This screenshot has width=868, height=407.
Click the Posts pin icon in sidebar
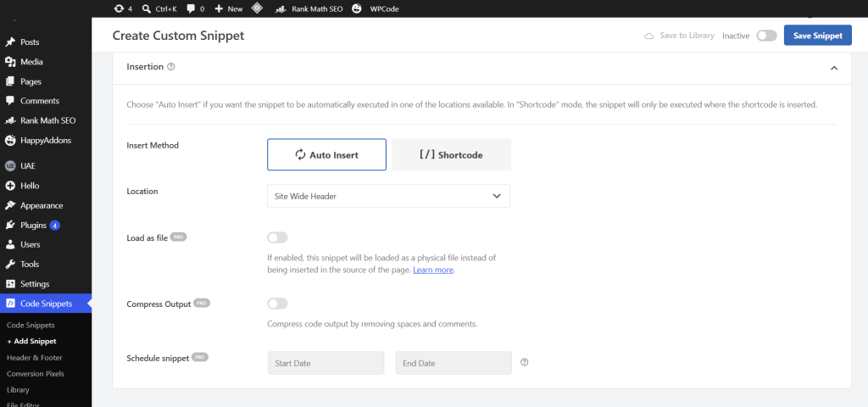pos(10,42)
